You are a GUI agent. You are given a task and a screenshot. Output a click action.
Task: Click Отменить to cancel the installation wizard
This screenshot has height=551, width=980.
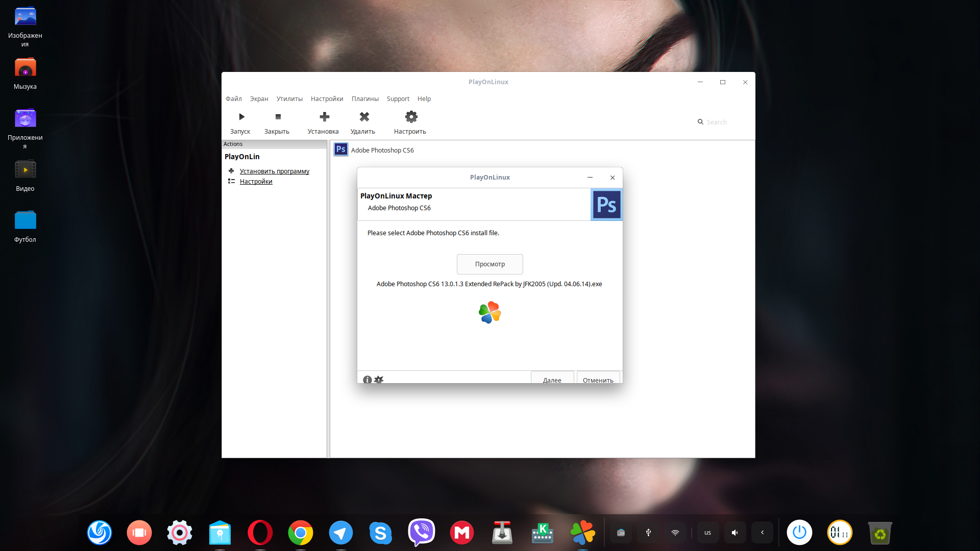pos(597,380)
